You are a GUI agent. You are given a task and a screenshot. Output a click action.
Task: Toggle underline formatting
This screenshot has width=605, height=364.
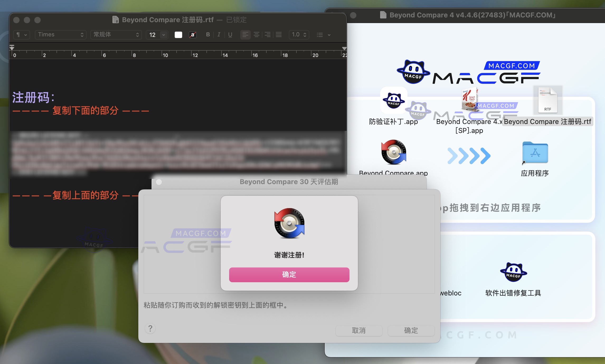pyautogui.click(x=230, y=35)
